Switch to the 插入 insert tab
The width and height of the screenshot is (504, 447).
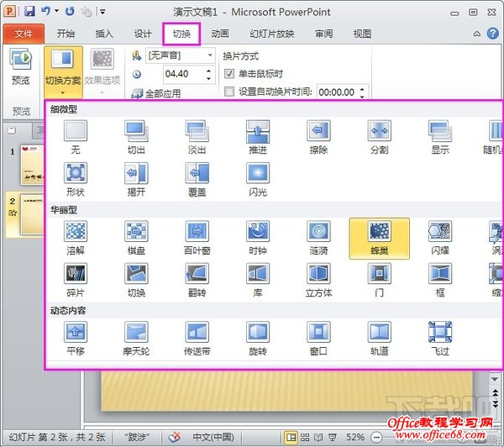pos(104,34)
